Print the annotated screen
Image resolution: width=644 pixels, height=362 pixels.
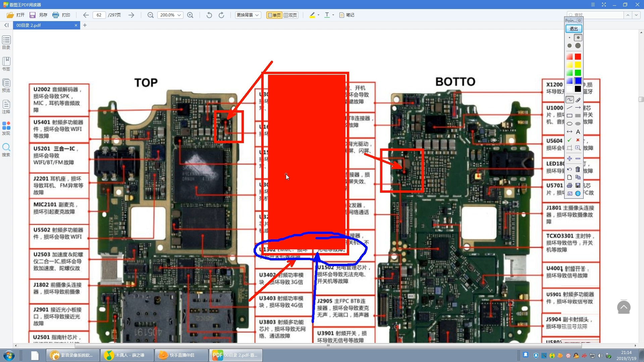click(570, 185)
